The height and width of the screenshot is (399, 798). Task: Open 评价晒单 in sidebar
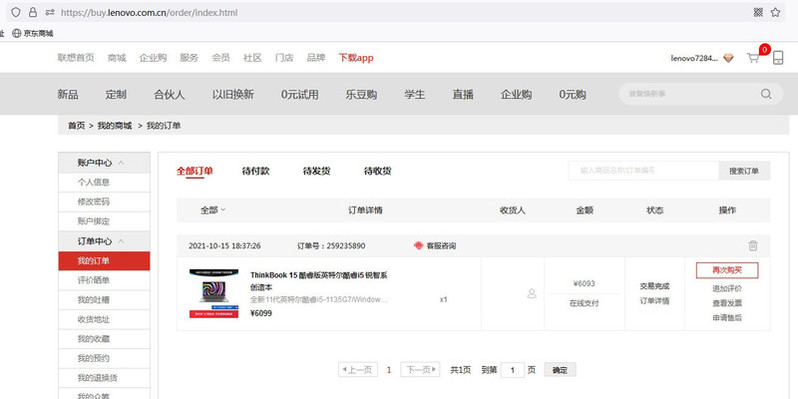pos(93,280)
